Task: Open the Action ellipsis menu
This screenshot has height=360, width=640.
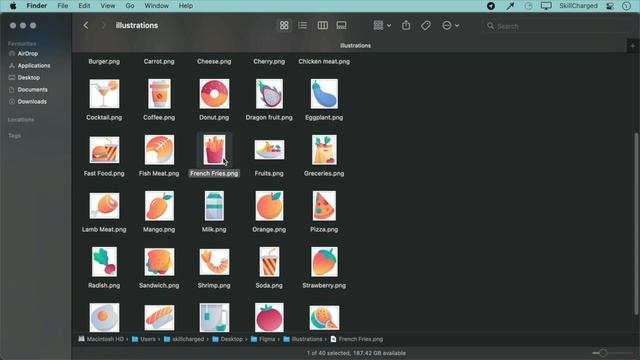Action: pyautogui.click(x=451, y=25)
